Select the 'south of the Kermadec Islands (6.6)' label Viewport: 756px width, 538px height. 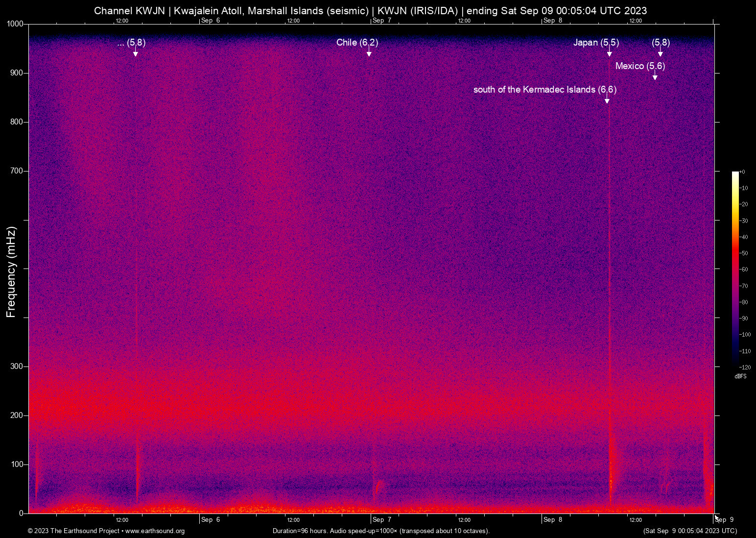[544, 90]
